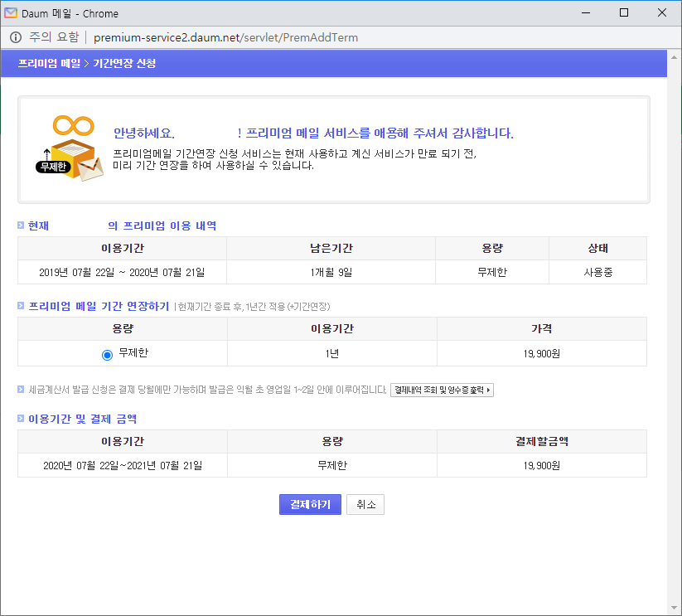682x616 pixels.
Task: Click the 프리미엄 메일 기간 연장하기 heading
Action: point(99,306)
